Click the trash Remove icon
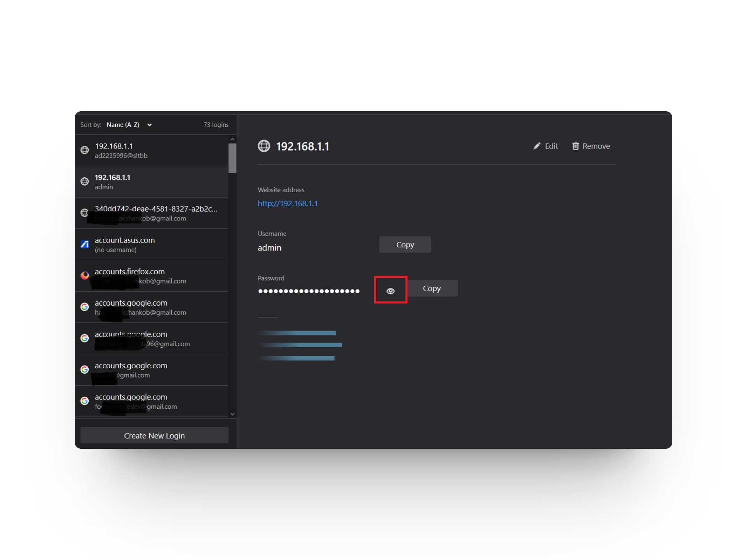The height and width of the screenshot is (560, 747). [575, 146]
